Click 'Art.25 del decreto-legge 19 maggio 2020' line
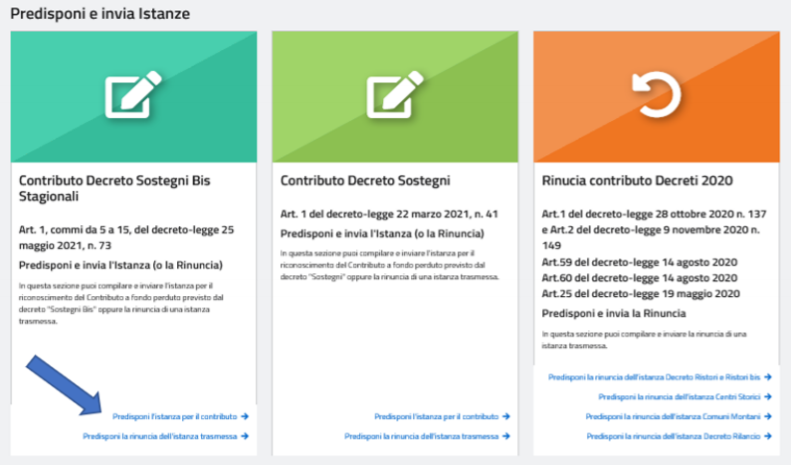 640,293
